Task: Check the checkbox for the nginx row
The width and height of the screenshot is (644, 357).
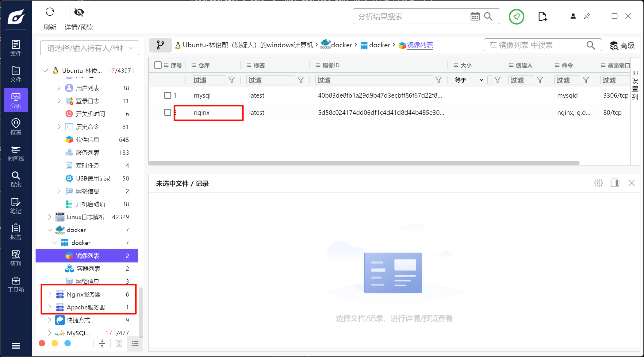Action: point(167,112)
